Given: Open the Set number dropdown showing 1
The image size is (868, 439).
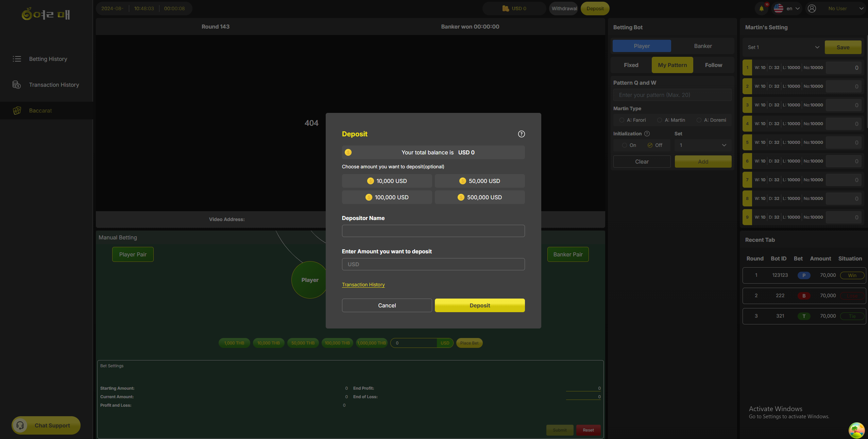Looking at the screenshot, I should click(x=702, y=145).
